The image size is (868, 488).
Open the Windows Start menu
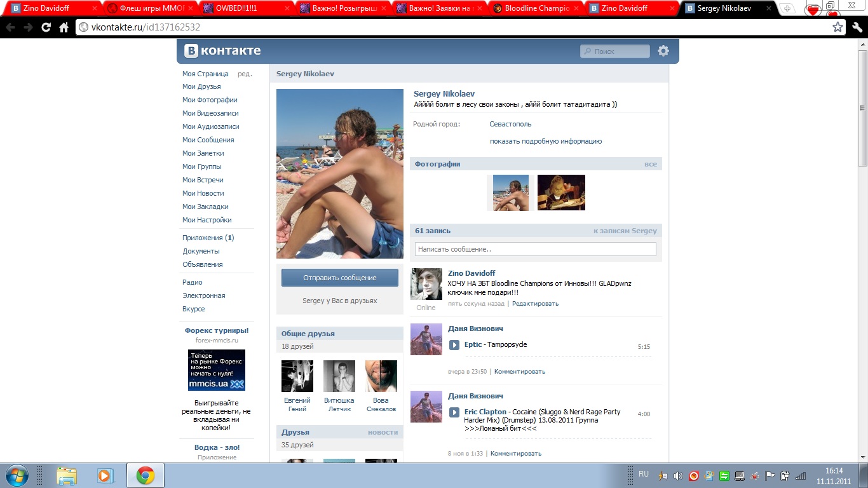coord(17,475)
